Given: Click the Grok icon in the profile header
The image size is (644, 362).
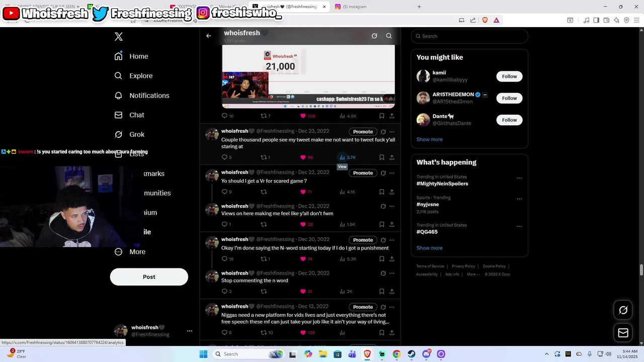Looking at the screenshot, I should (x=374, y=36).
